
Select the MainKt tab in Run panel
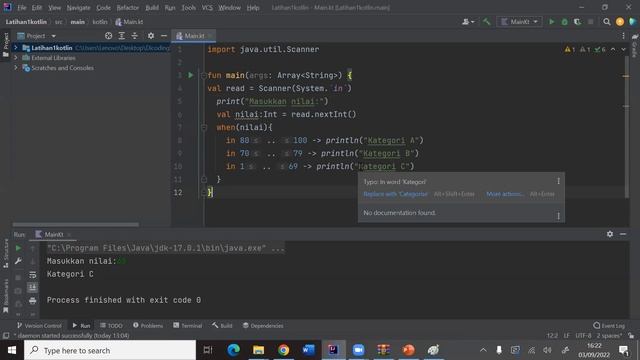[53, 234]
